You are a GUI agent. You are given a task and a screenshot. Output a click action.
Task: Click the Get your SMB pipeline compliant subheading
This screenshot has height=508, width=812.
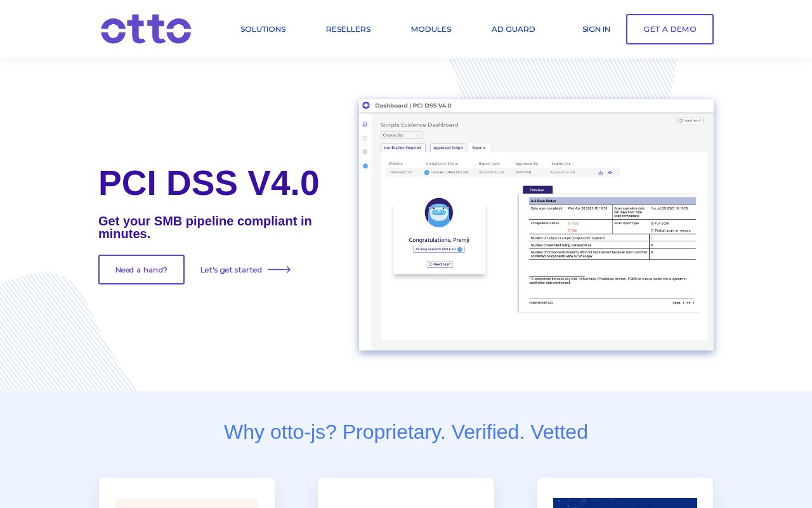point(205,227)
